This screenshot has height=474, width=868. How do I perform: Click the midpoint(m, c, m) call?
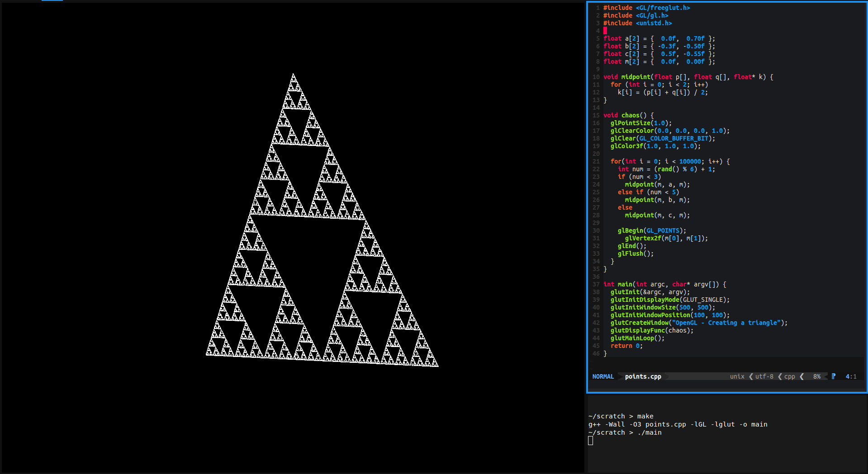point(657,215)
